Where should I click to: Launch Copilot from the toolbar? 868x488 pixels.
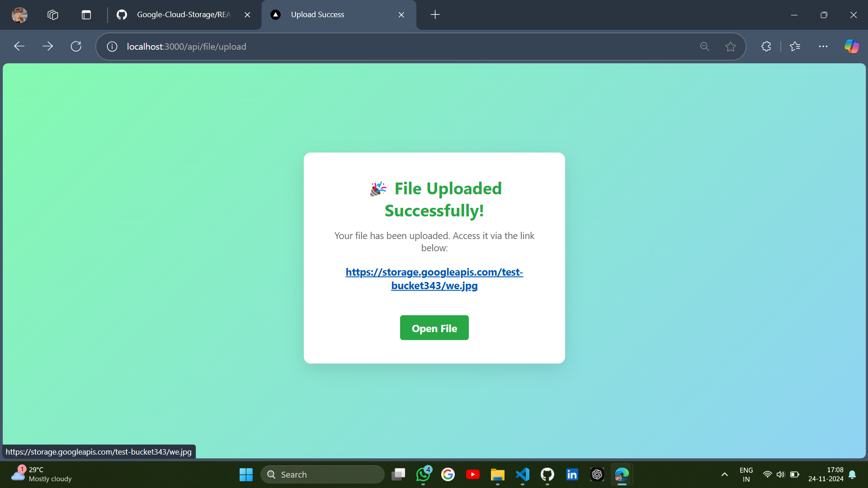pyautogui.click(x=852, y=47)
